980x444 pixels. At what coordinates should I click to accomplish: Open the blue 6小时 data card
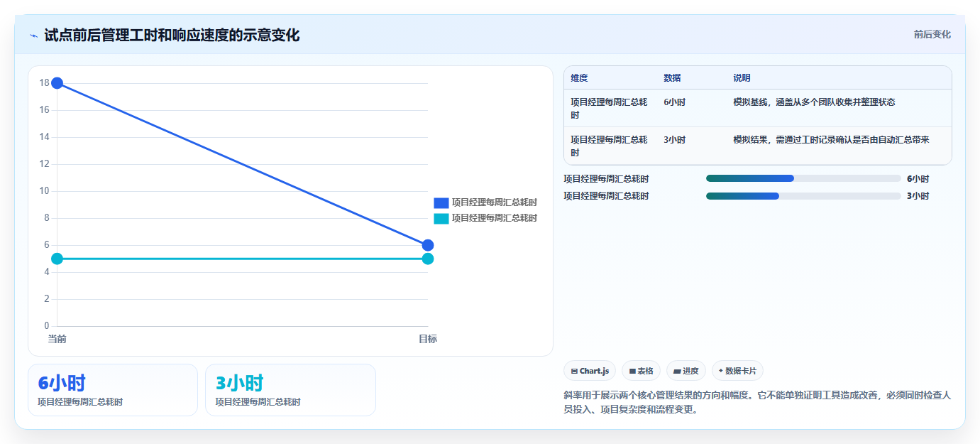[113, 390]
